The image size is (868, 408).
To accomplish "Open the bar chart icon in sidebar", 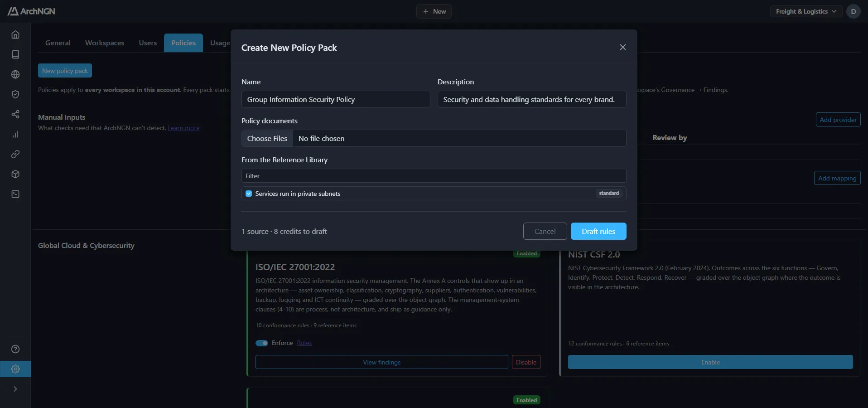I will [15, 134].
